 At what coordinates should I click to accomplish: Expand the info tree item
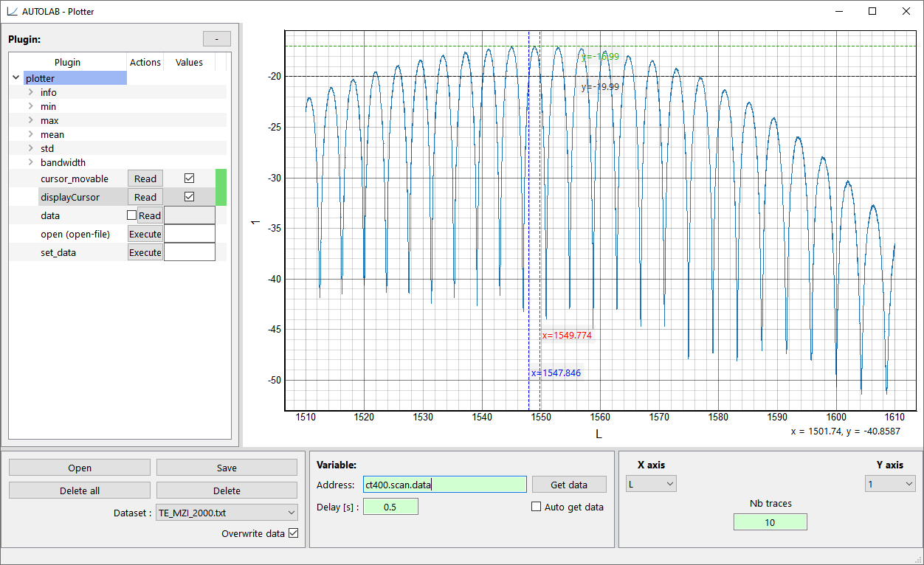tap(30, 92)
